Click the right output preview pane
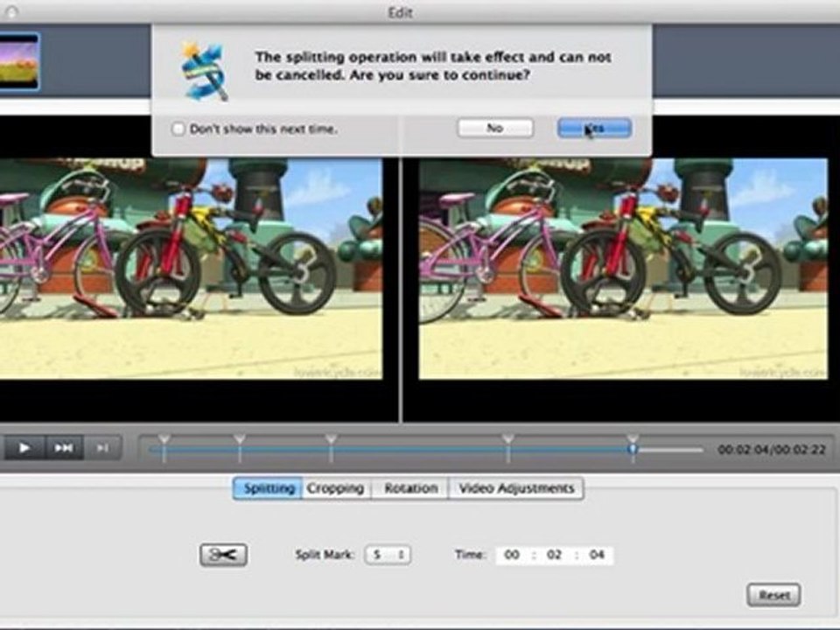The width and height of the screenshot is (840, 630). (x=623, y=269)
